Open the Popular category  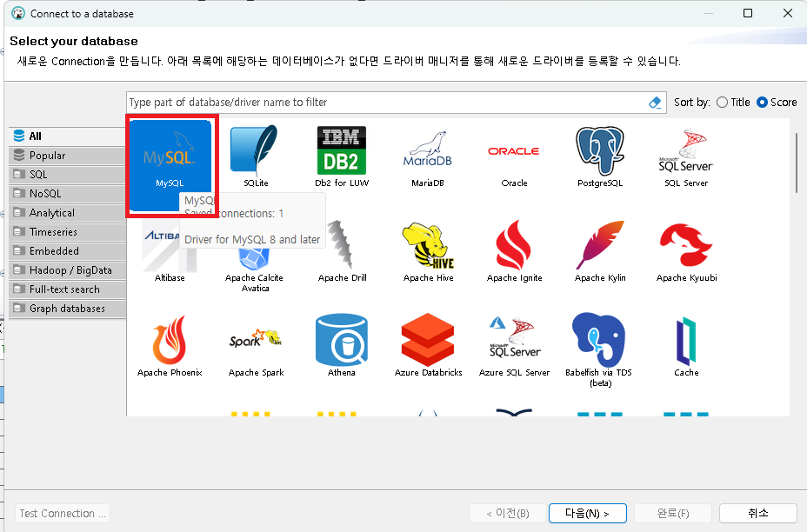point(68,156)
